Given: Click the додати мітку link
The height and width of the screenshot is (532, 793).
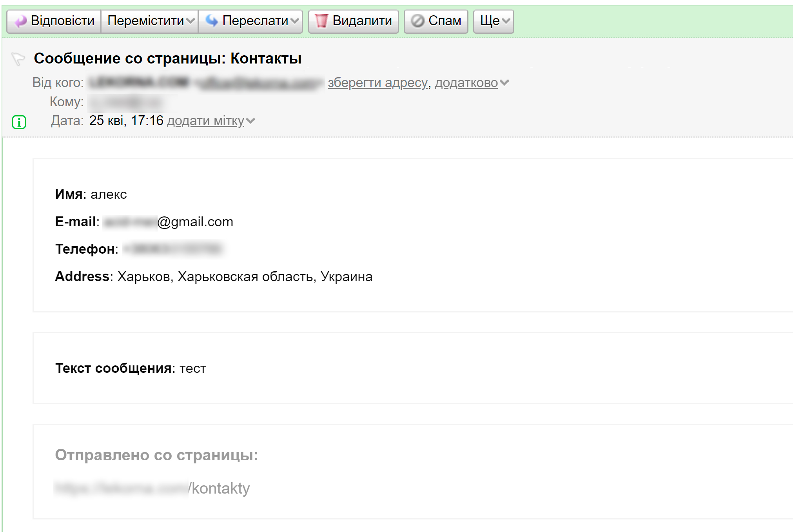Looking at the screenshot, I should [x=205, y=121].
